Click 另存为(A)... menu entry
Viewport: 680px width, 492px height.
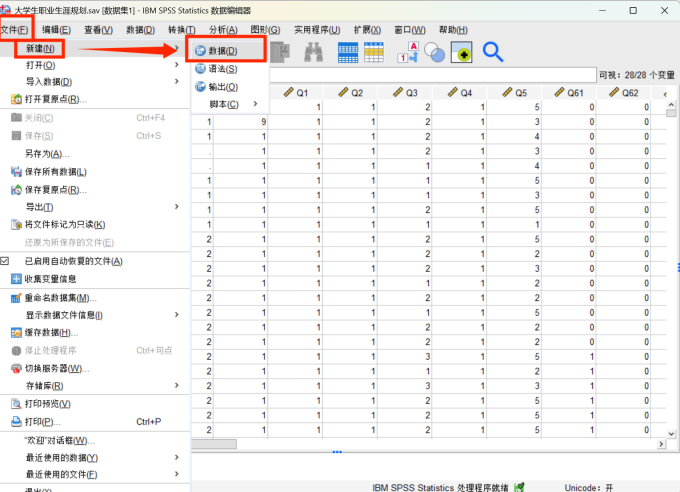46,154
